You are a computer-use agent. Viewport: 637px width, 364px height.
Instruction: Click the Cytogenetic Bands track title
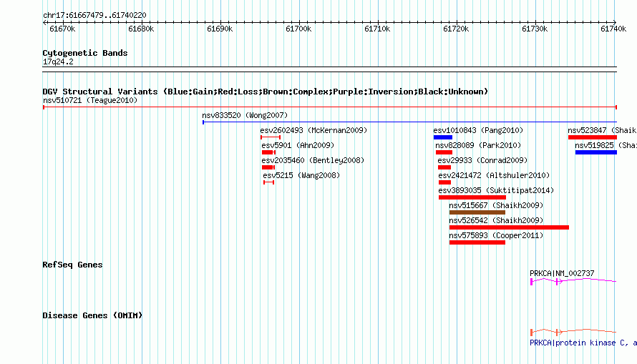(85, 53)
